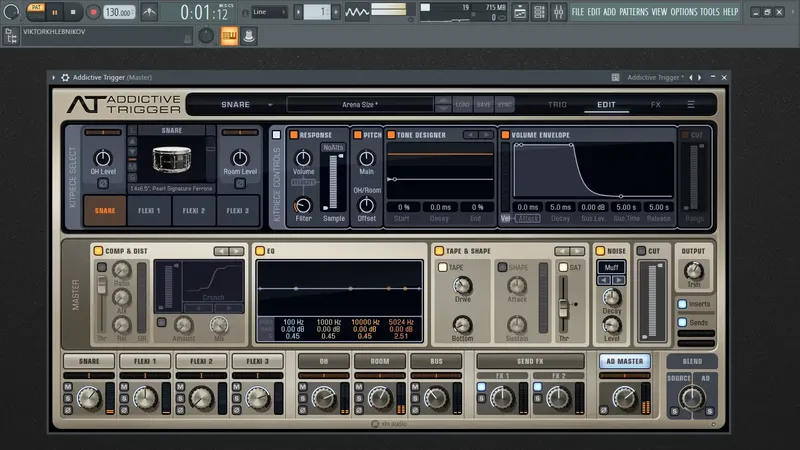Click next preset arrow in Noise section

point(618,280)
